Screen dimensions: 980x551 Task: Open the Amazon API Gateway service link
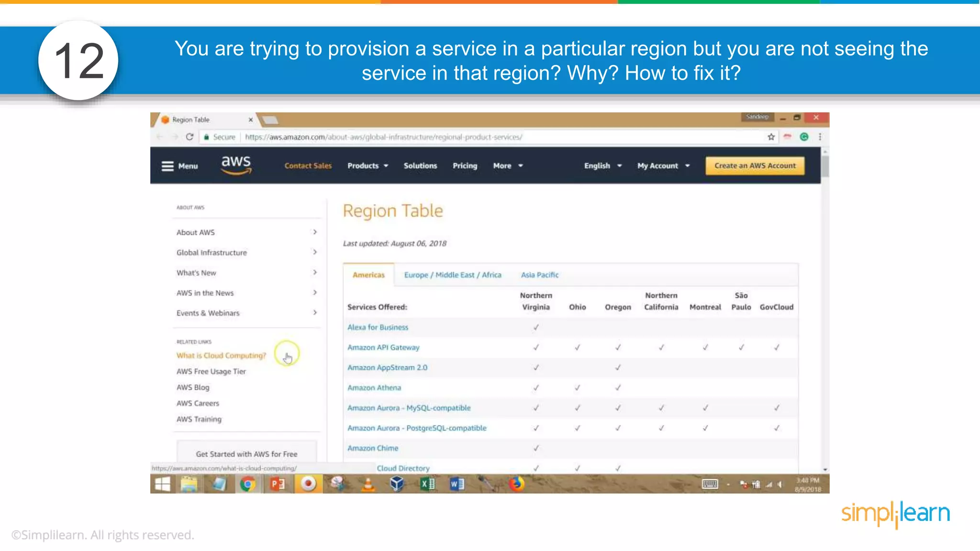[383, 347]
